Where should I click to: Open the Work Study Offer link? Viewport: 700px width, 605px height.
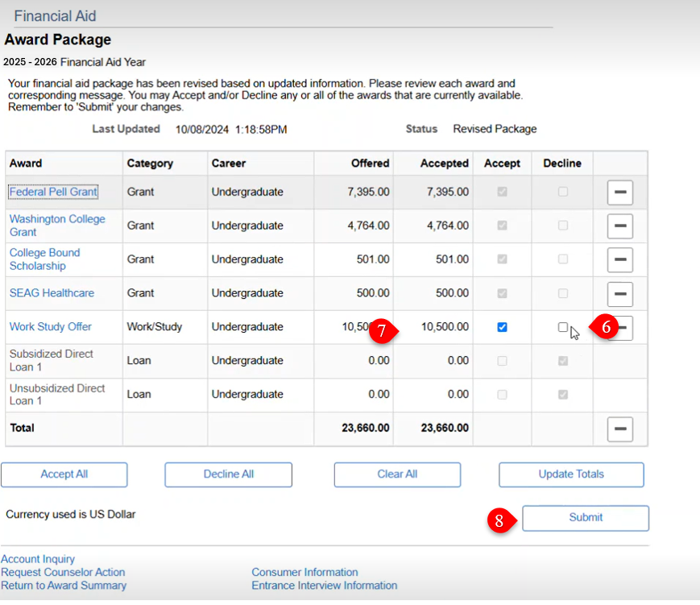[51, 327]
